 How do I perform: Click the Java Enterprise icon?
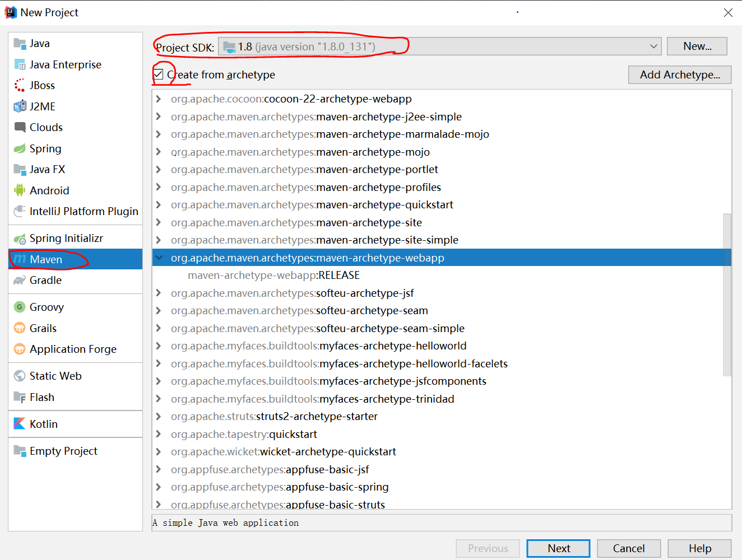pyautogui.click(x=20, y=64)
